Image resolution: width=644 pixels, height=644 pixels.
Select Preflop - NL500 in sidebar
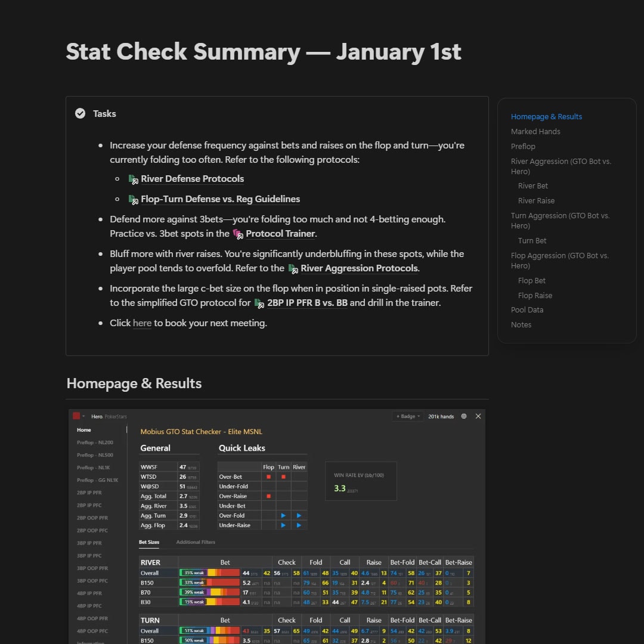(x=95, y=455)
